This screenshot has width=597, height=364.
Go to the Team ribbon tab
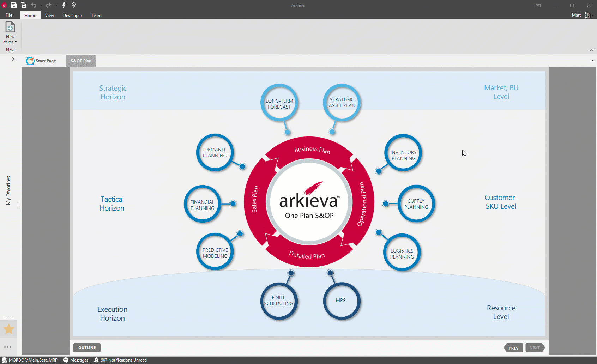96,15
